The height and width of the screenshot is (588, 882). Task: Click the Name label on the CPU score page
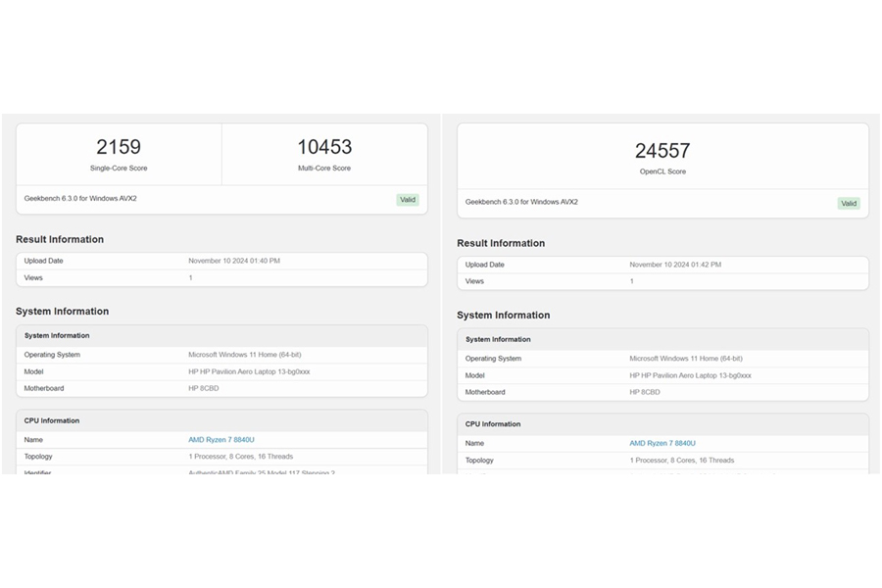33,440
